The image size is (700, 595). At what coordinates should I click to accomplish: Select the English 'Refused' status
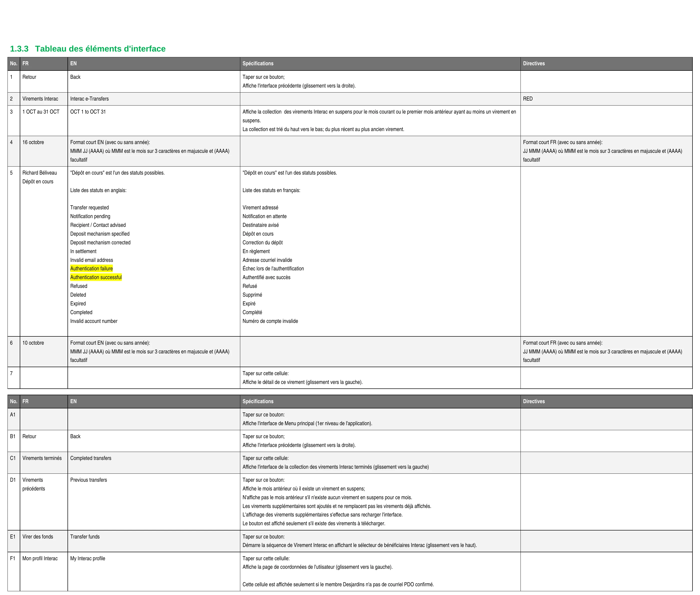pyautogui.click(x=78, y=286)
